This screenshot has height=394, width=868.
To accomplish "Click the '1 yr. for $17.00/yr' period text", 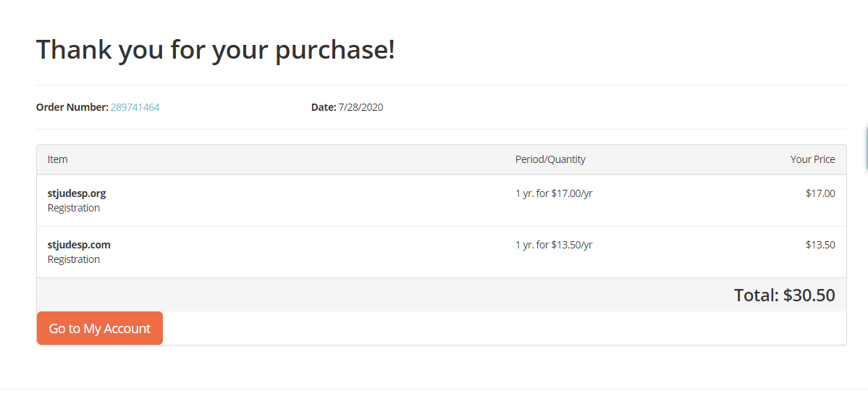I will coord(554,193).
